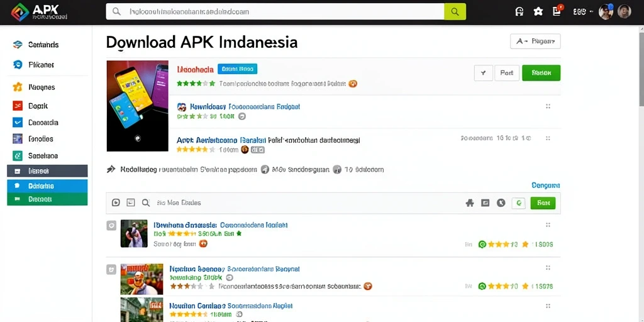Focus the header search input field
This screenshot has height=322, width=644.
(275, 11)
